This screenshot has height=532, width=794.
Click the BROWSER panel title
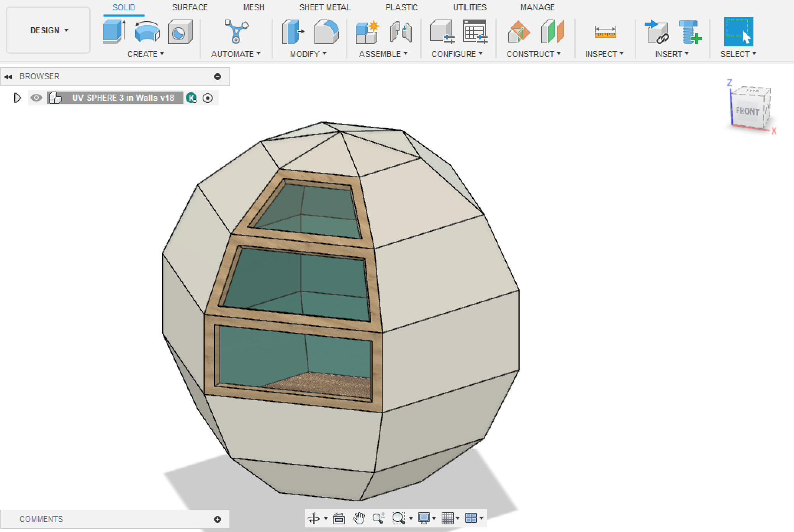[39, 77]
